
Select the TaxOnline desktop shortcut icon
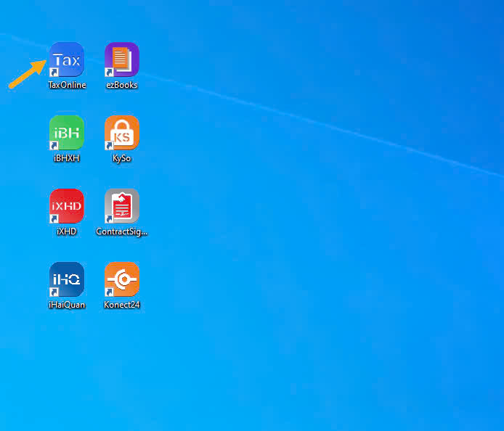click(67, 59)
